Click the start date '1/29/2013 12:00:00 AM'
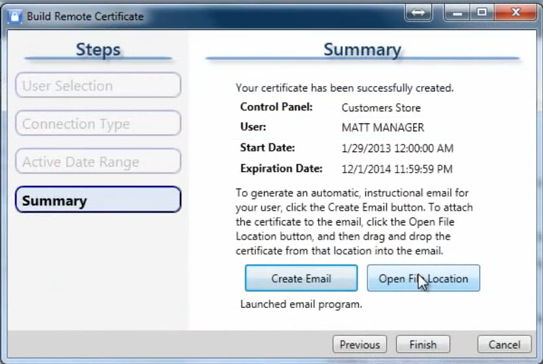Viewport: 543px width, 364px height. coord(397,148)
